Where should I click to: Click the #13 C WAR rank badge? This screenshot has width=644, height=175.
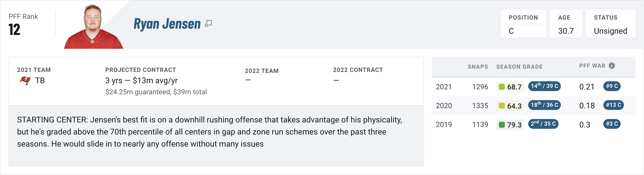(613, 105)
